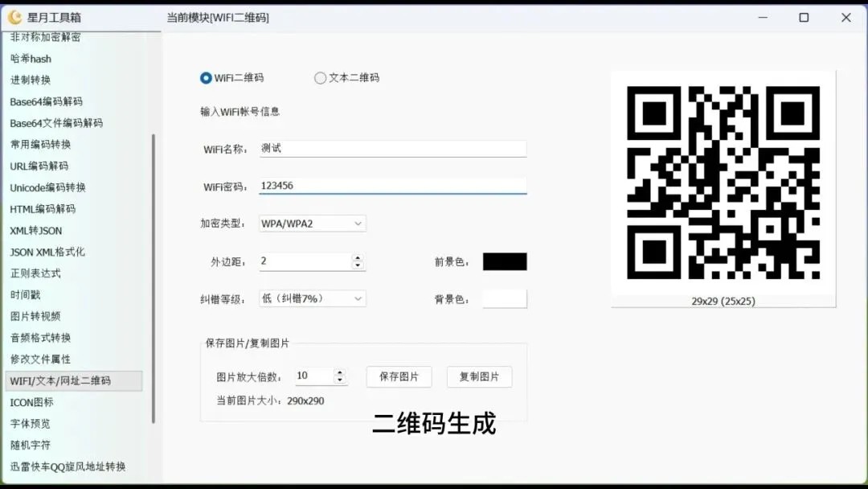
Task: Open Base64文件编码解码 in the sidebar
Action: coord(56,123)
